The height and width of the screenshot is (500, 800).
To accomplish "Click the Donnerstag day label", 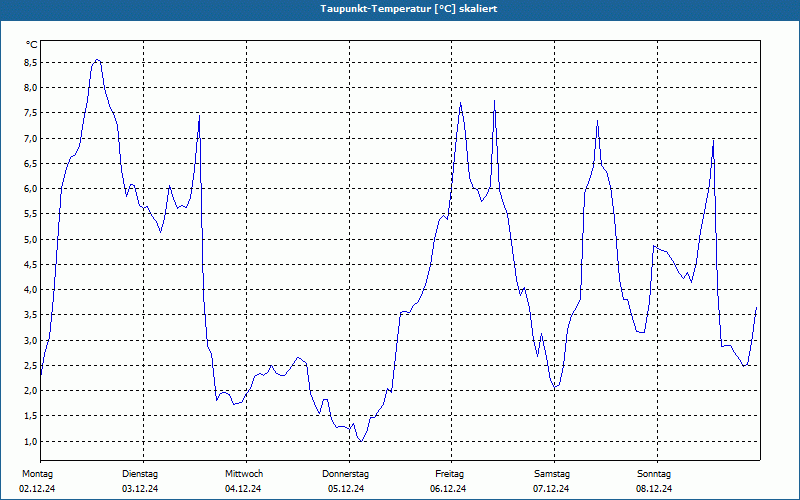I will click(x=345, y=474).
